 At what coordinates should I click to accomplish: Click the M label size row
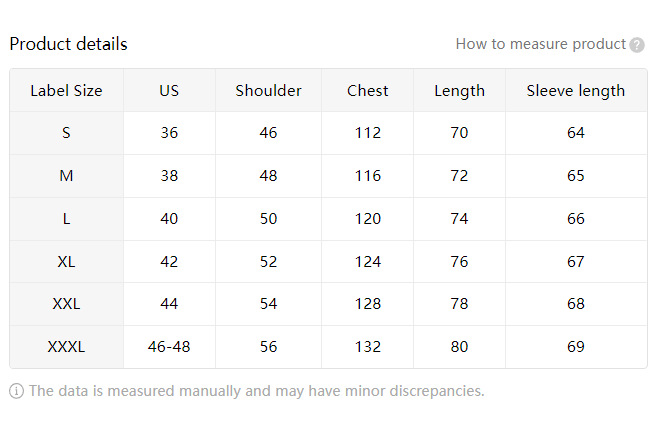point(66,176)
